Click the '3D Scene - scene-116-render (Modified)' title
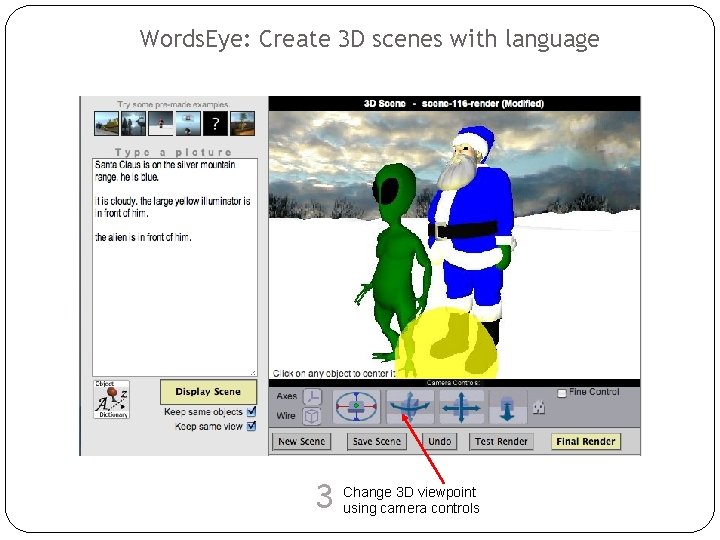720x540 pixels. [x=454, y=103]
